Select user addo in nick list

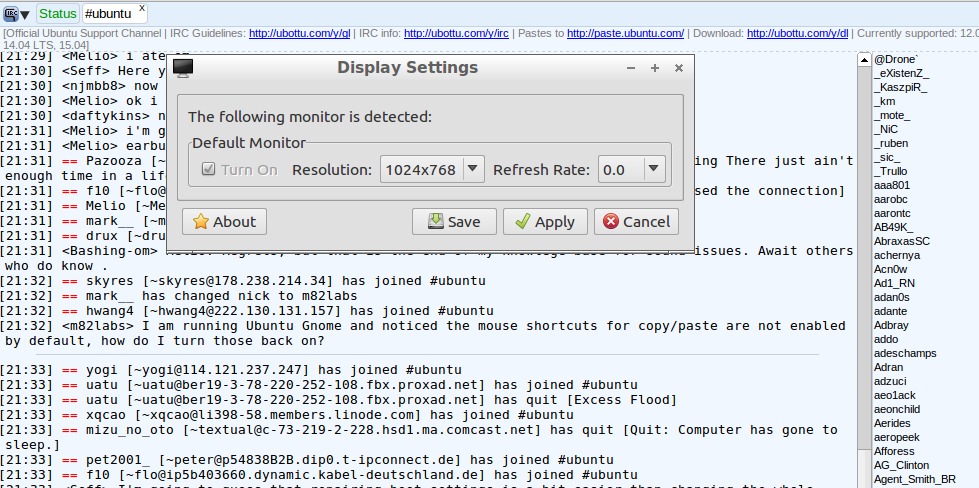[x=886, y=339]
